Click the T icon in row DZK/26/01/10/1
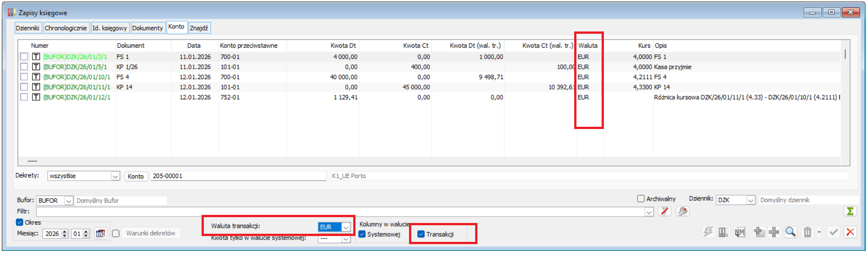The width and height of the screenshot is (868, 254). click(36, 77)
